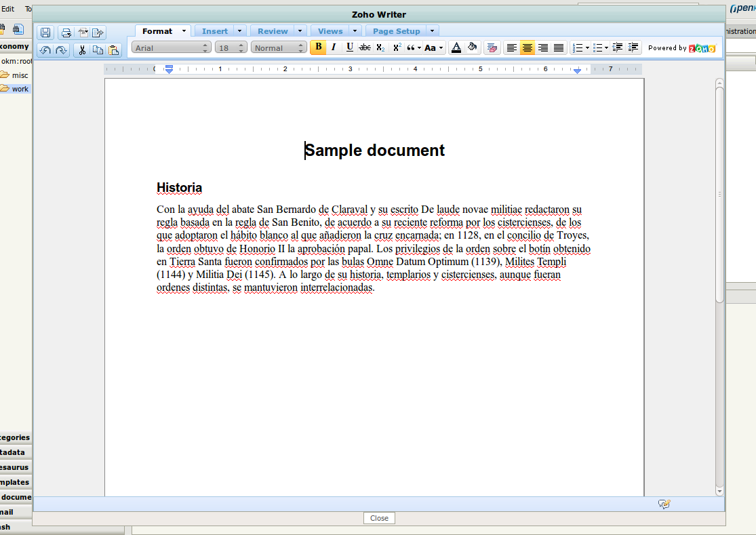This screenshot has width=756, height=535.
Task: Cut selection with the scissors icon
Action: 82,50
